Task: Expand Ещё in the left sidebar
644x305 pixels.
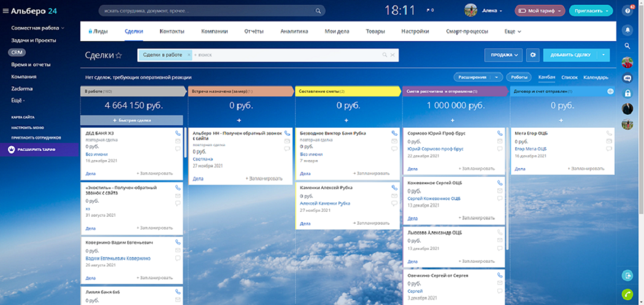Action: tap(18, 100)
